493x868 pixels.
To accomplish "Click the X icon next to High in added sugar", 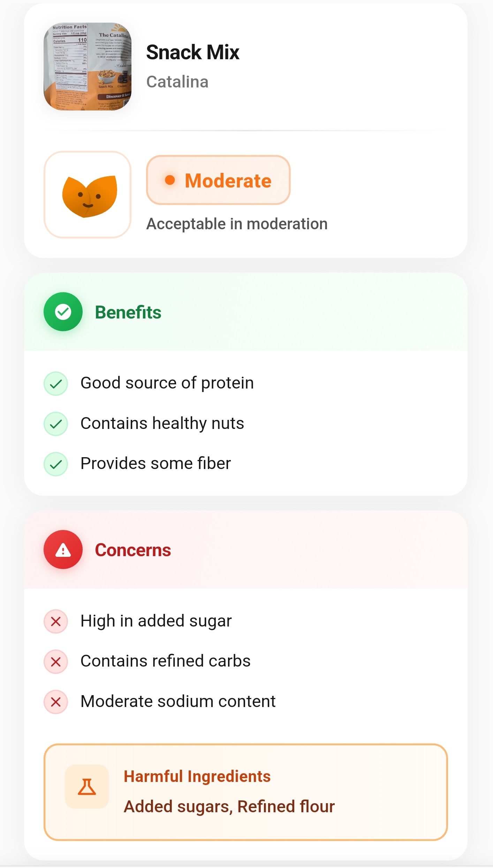I will pos(56,621).
